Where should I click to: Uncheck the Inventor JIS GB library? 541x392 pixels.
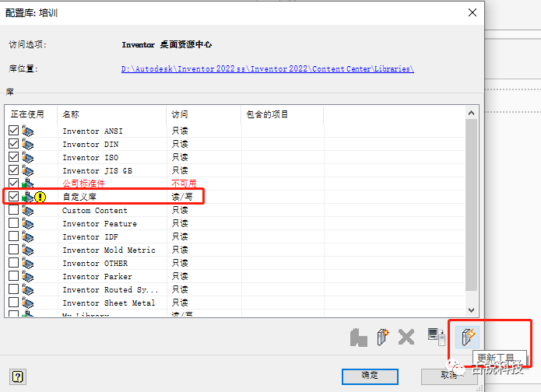coord(13,170)
